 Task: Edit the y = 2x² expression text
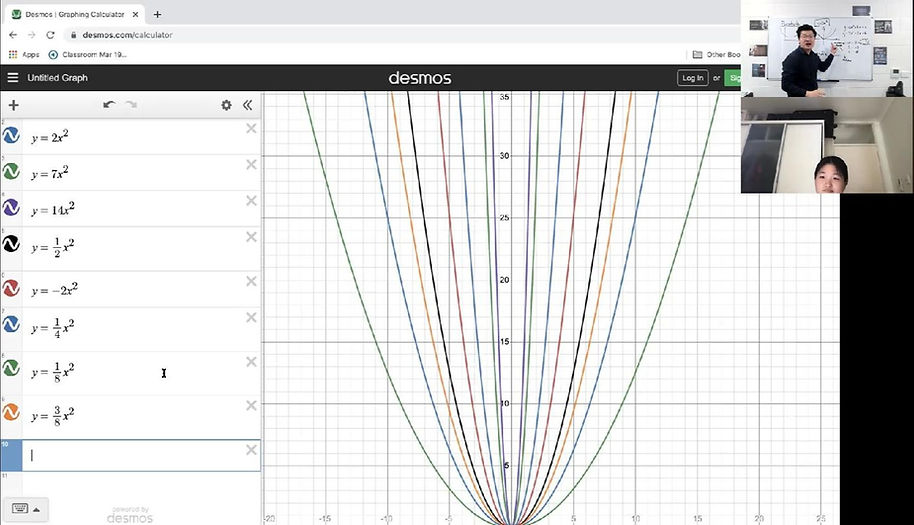point(50,137)
